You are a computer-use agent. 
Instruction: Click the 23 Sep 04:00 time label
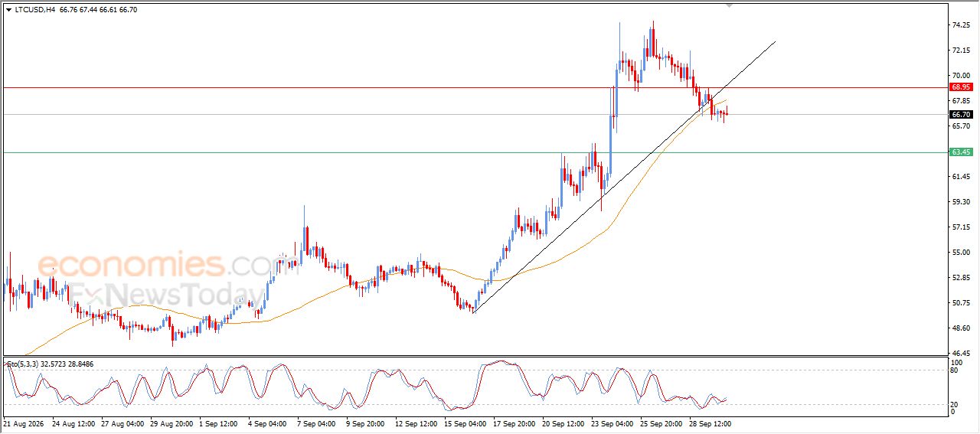pyautogui.click(x=614, y=423)
